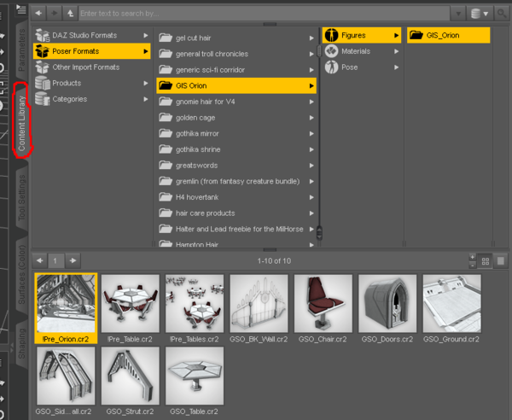
Task: Select the GSO_Doors.cr2 thumbnail
Action: [x=387, y=308]
